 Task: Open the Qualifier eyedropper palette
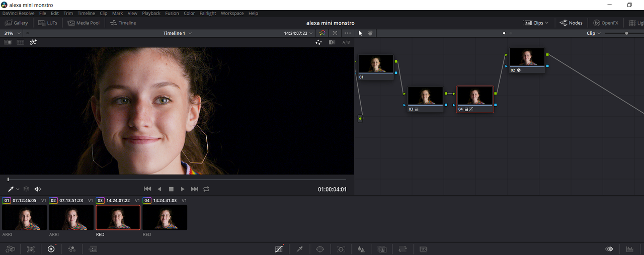tap(300, 249)
